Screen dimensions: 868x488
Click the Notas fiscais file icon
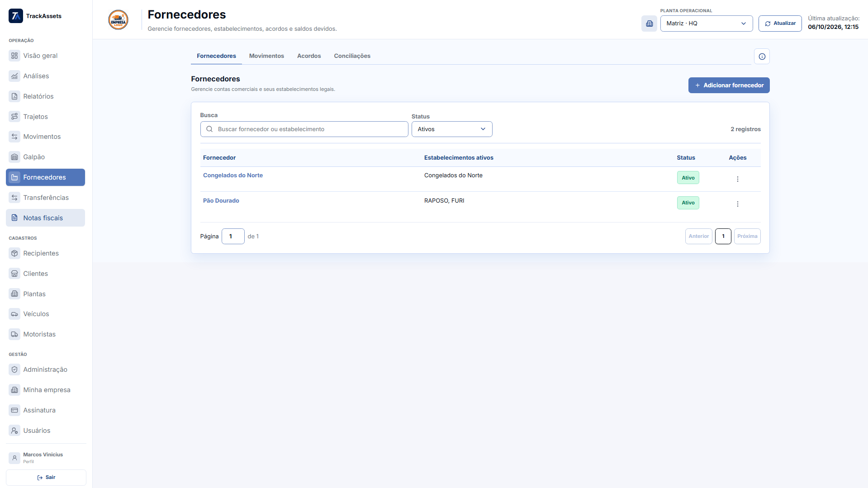[x=14, y=218]
